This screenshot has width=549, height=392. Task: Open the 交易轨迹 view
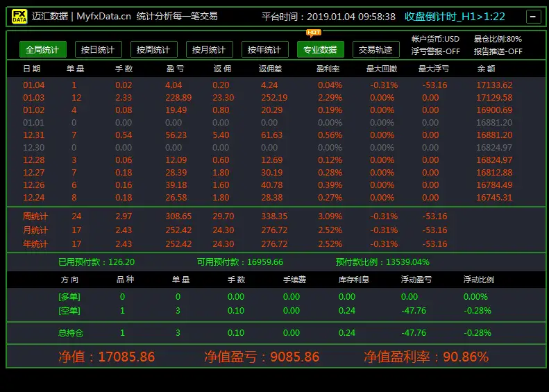tap(375, 49)
